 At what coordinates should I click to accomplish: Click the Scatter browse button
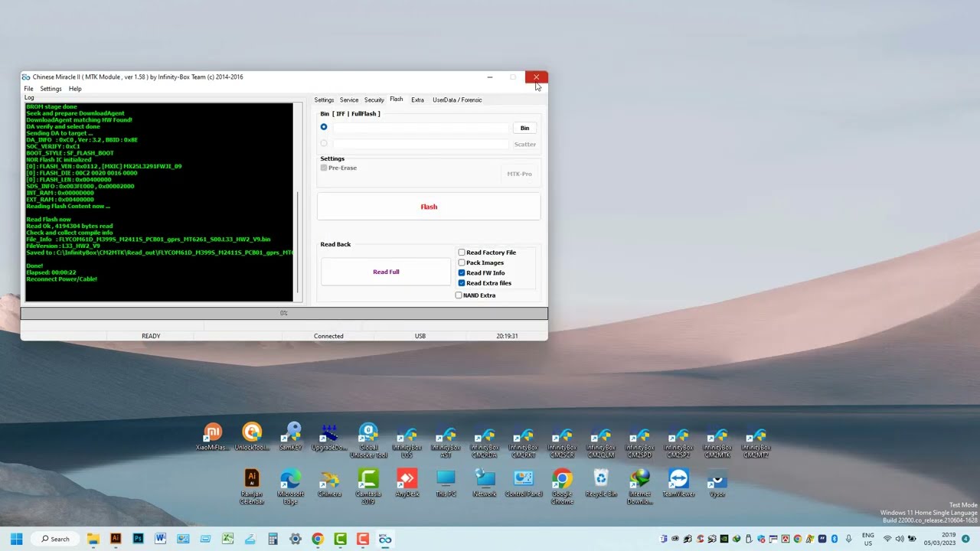(x=524, y=144)
